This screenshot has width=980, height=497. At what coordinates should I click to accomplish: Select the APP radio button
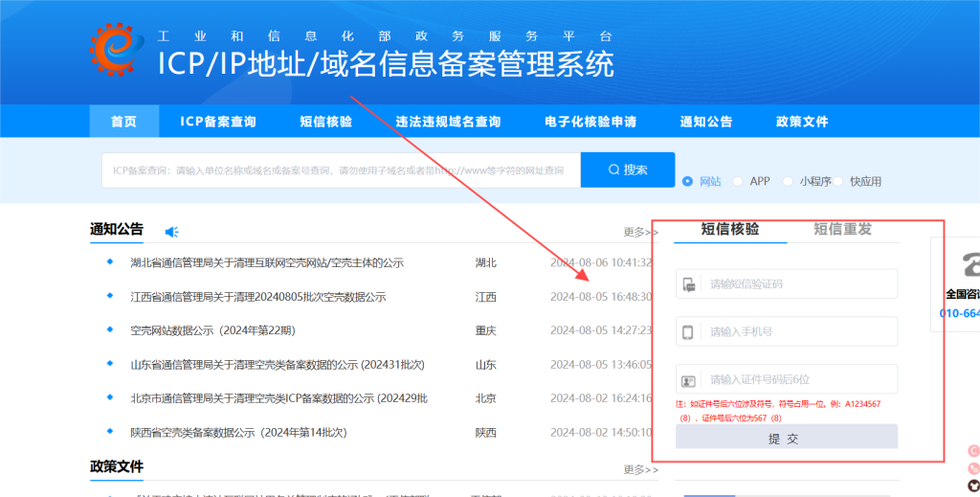pyautogui.click(x=738, y=181)
